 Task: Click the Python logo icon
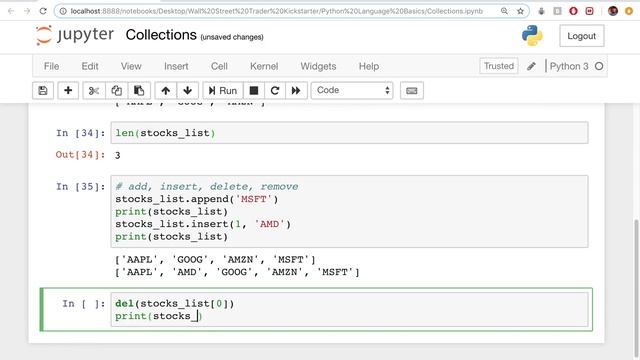(x=532, y=36)
